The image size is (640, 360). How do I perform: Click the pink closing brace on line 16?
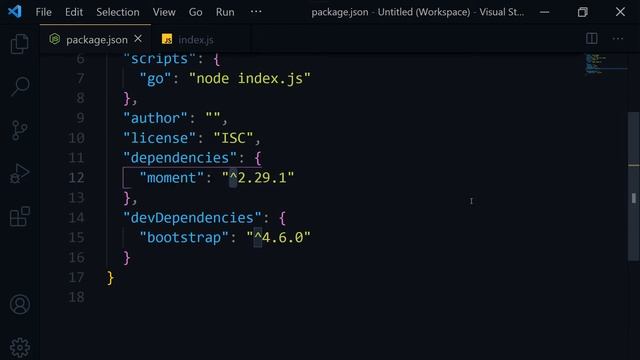coord(127,258)
